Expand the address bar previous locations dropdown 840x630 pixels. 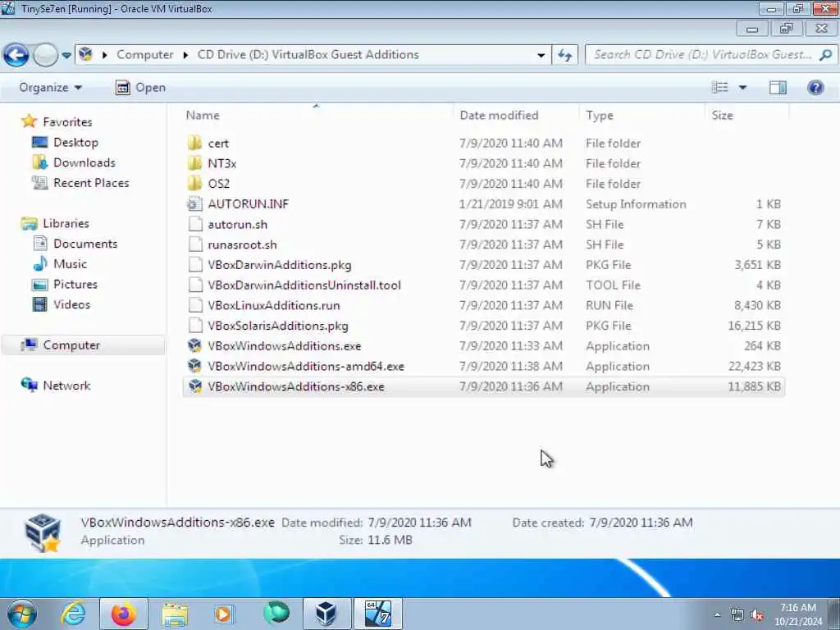pyautogui.click(x=541, y=55)
